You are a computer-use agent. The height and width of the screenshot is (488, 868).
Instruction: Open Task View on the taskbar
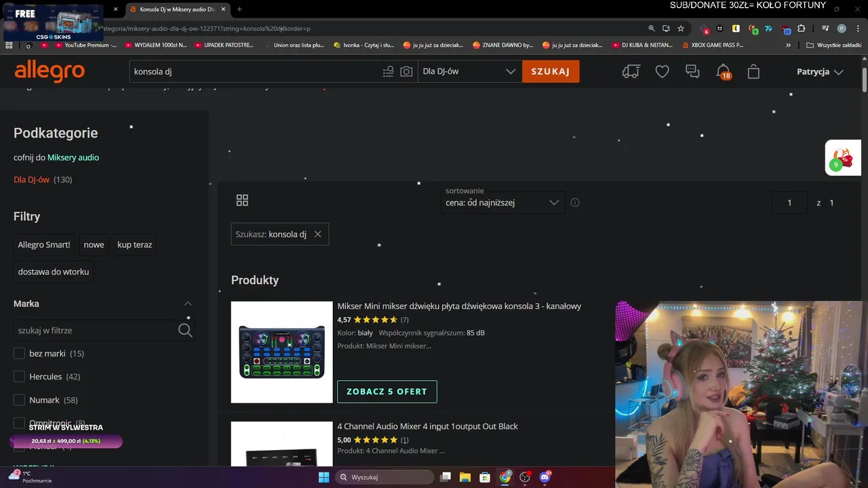tap(446, 476)
